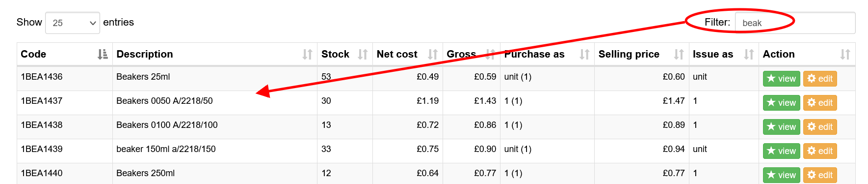Click Description column sort arrows
Screen dimensions: 868x184
pyautogui.click(x=307, y=54)
